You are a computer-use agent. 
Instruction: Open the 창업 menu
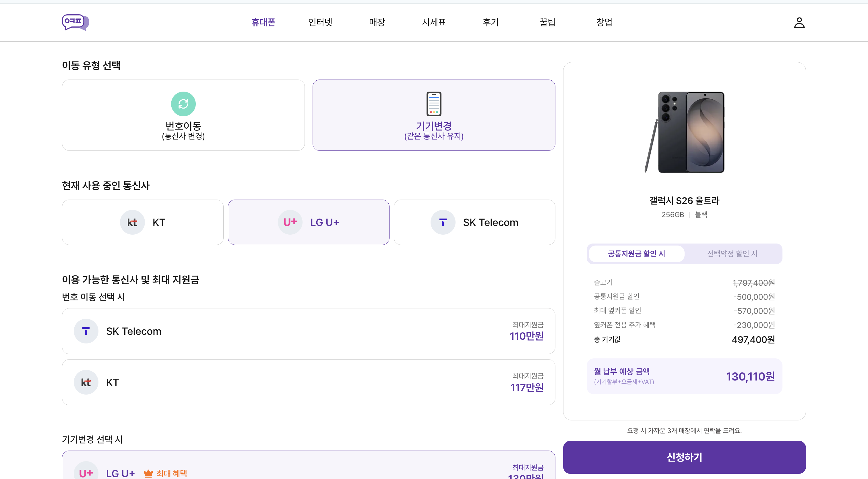(604, 22)
